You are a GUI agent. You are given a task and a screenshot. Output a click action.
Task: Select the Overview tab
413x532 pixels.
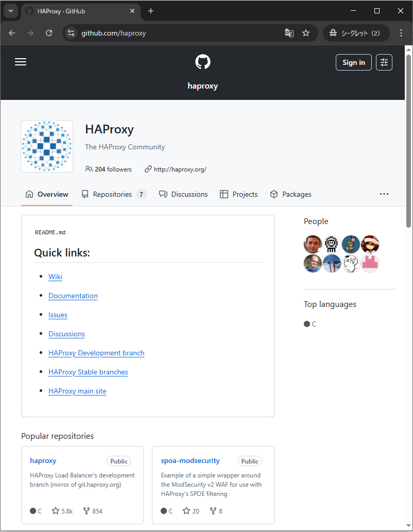(x=47, y=194)
